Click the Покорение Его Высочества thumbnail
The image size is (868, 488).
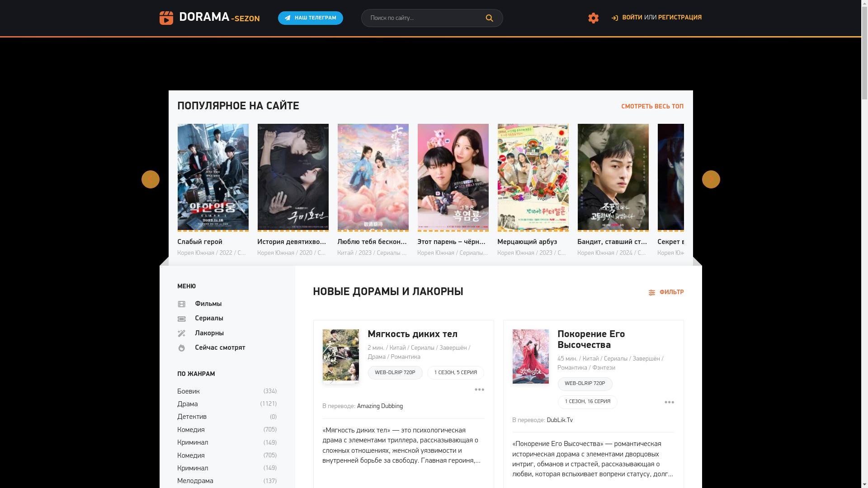531,357
